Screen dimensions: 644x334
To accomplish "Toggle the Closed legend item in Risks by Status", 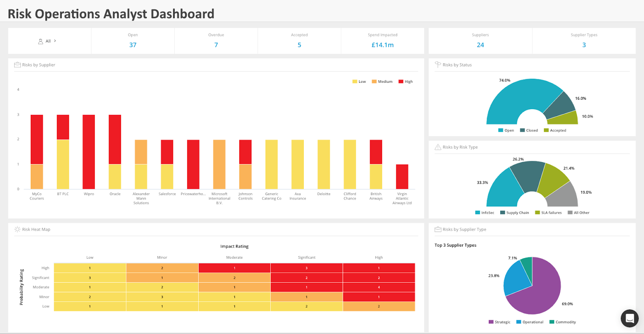I will point(529,130).
